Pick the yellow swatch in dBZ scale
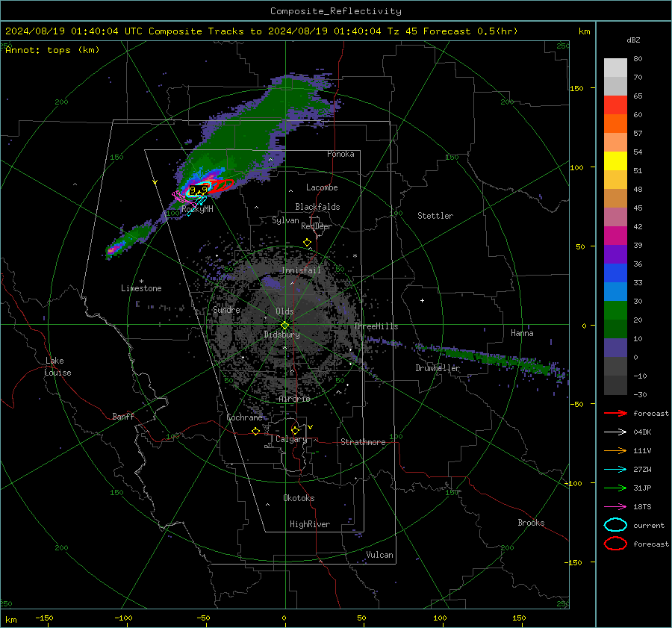 615,161
